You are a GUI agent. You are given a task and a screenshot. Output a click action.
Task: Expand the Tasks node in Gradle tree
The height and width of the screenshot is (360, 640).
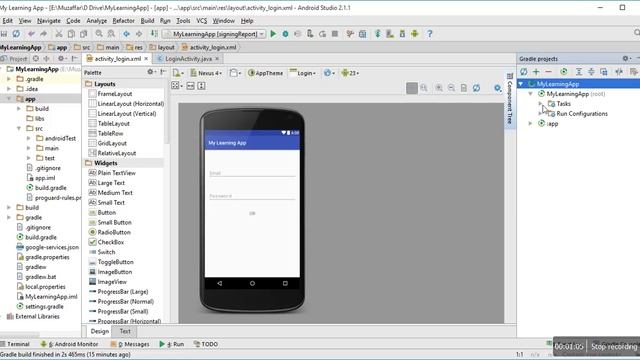click(x=540, y=104)
